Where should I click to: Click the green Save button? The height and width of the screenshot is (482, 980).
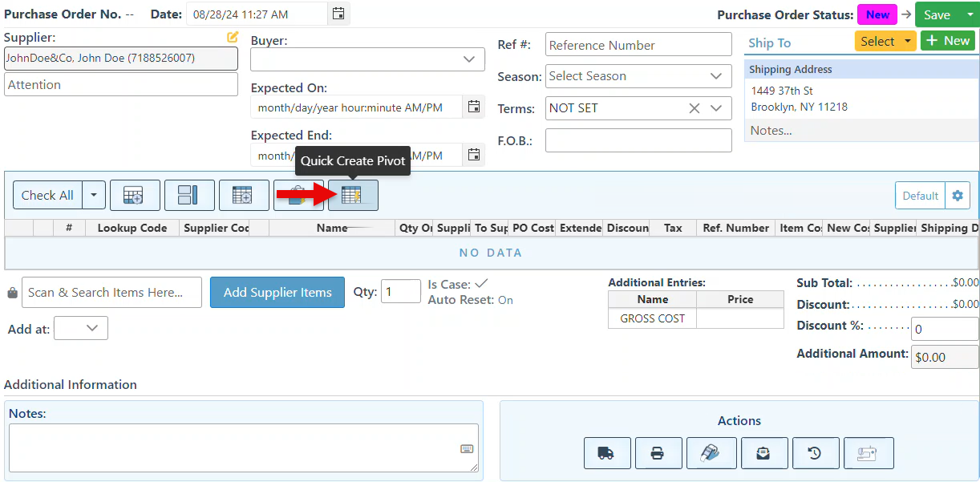click(937, 14)
